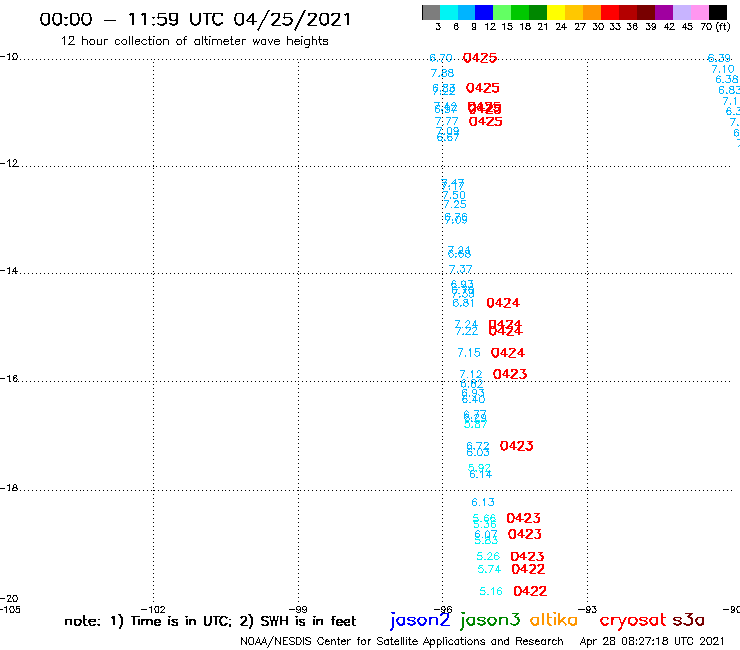
Task: Click the lavender 45 ft legend swatch
Action: [681, 12]
